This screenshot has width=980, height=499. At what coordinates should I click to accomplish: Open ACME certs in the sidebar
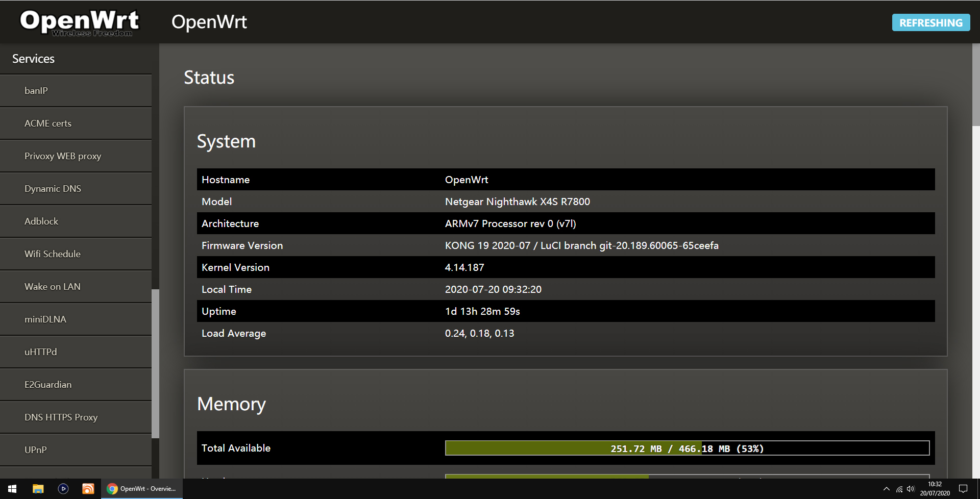76,123
